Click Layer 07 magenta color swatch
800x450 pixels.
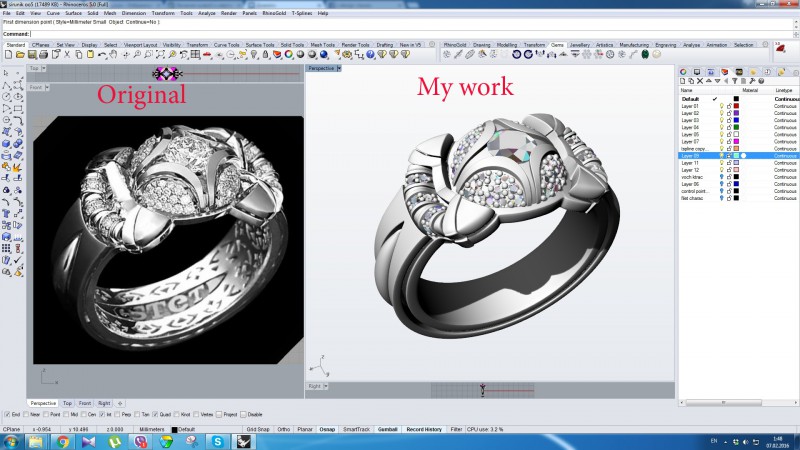(x=736, y=142)
